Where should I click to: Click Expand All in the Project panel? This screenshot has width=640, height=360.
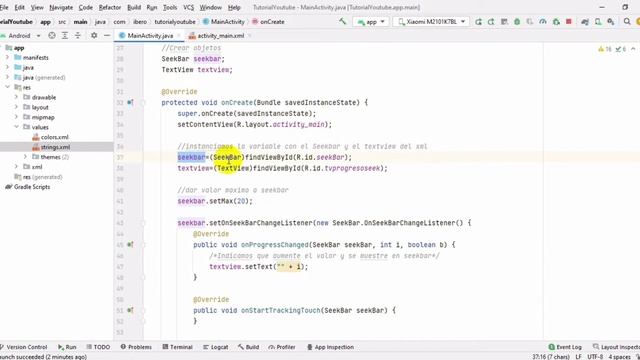(x=64, y=36)
